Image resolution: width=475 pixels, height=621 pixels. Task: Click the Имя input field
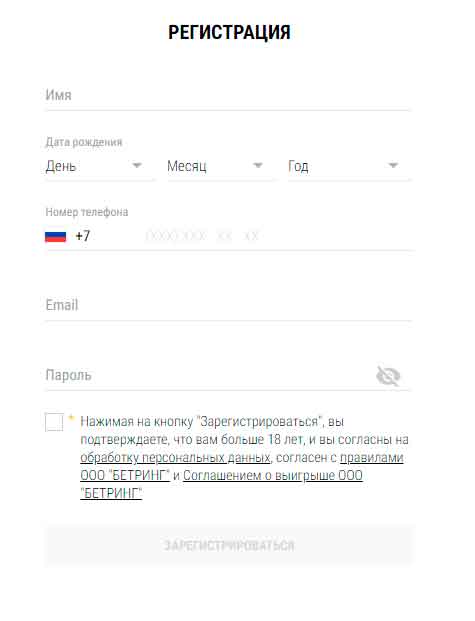pos(228,95)
